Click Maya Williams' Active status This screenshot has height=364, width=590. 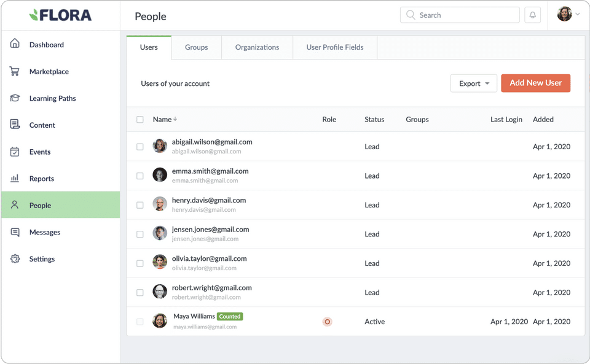375,322
